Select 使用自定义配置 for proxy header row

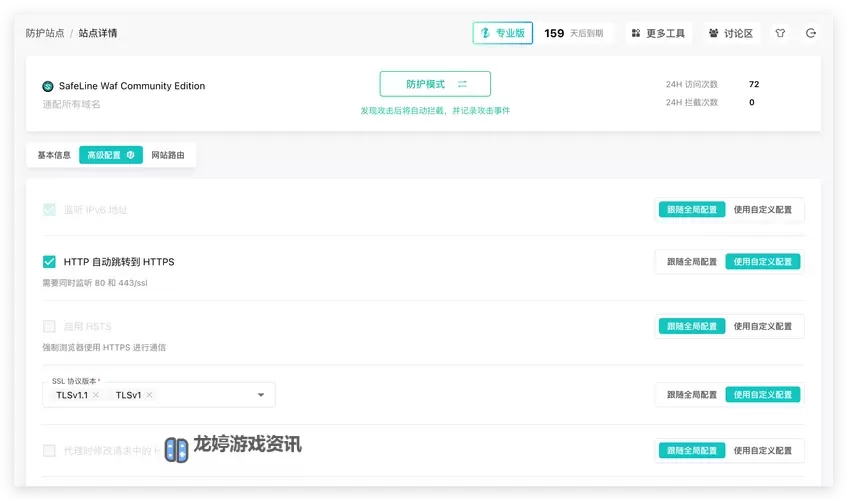762,450
